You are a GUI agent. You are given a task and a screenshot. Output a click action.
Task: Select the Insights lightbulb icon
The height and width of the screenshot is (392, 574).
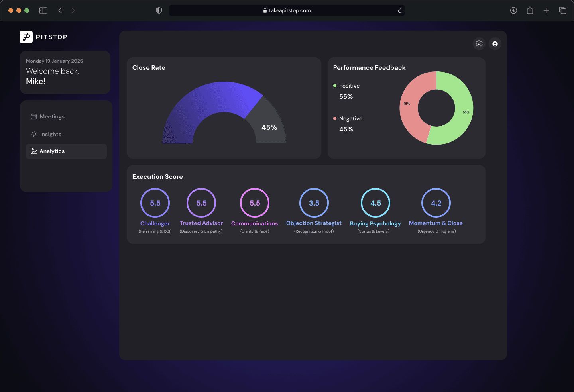(x=34, y=134)
